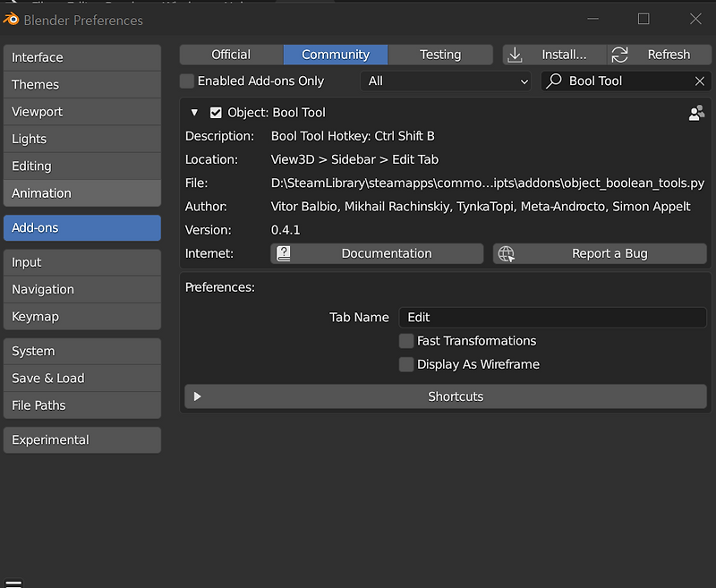716x588 pixels.
Task: Clear the Bool Tool search with the X icon
Action: point(696,80)
